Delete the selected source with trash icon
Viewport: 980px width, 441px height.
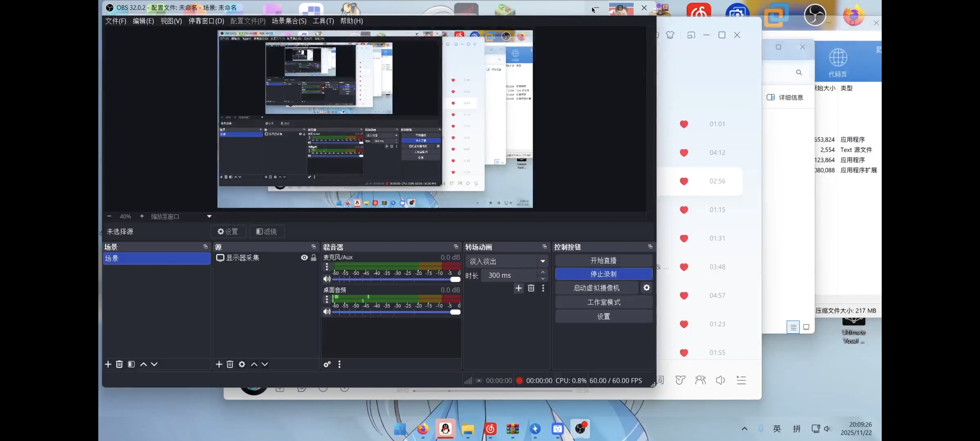click(x=230, y=364)
